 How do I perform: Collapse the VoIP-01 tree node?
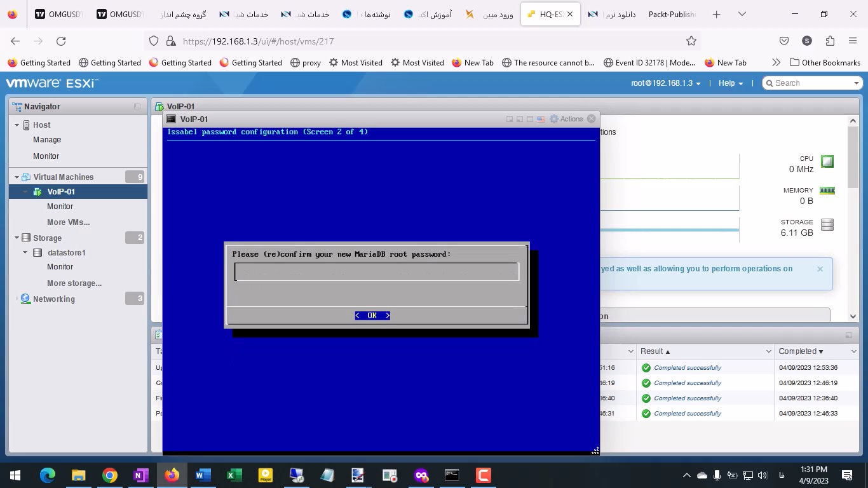pos(26,192)
